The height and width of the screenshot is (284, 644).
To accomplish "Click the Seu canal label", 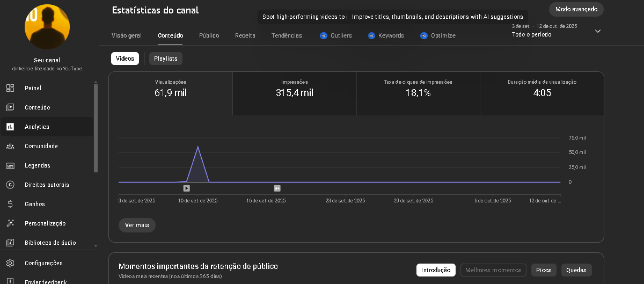I will 47,60.
